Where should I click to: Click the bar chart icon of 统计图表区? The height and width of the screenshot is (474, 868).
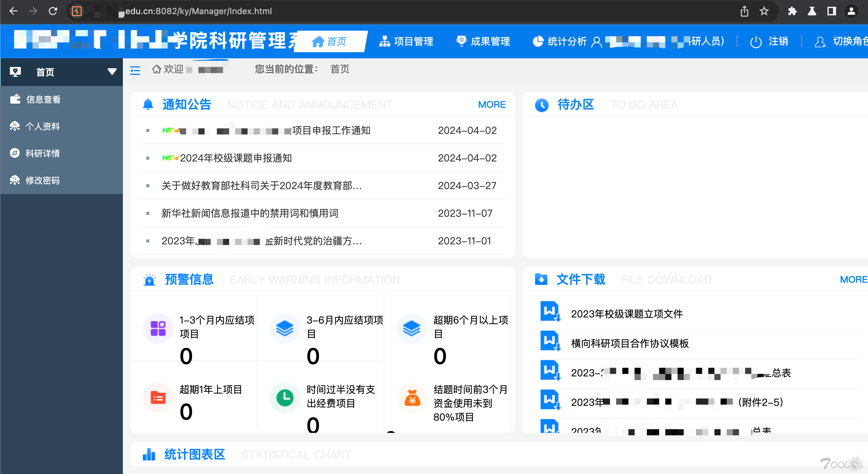(x=149, y=454)
